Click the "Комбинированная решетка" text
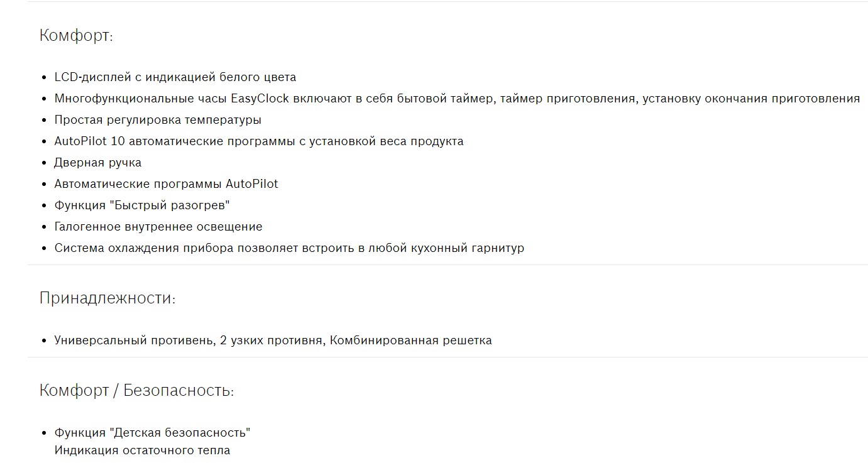868x463 pixels. coord(410,340)
